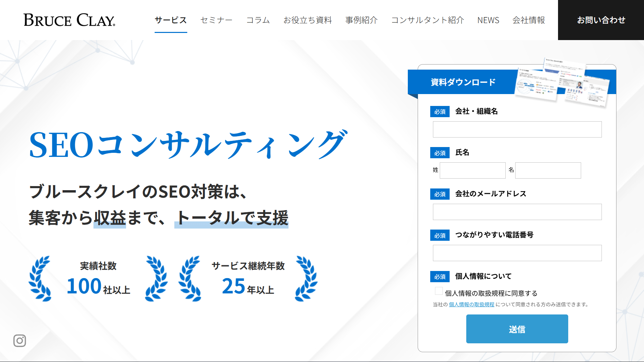Click the 会社・組織名 input field
The image size is (644, 362).
click(517, 129)
